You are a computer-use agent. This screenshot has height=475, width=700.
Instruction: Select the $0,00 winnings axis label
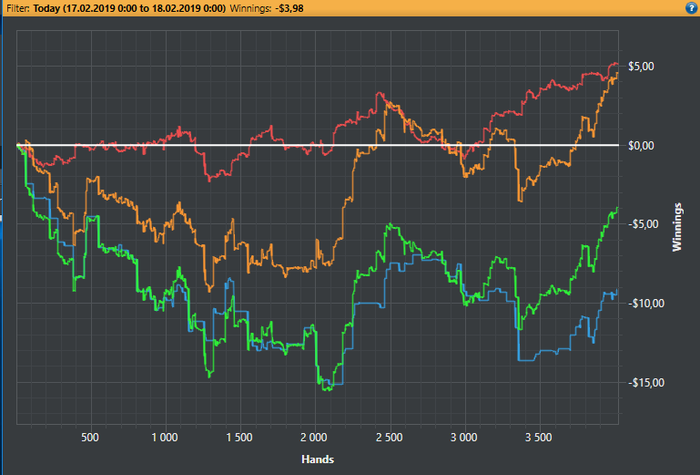[x=641, y=146]
